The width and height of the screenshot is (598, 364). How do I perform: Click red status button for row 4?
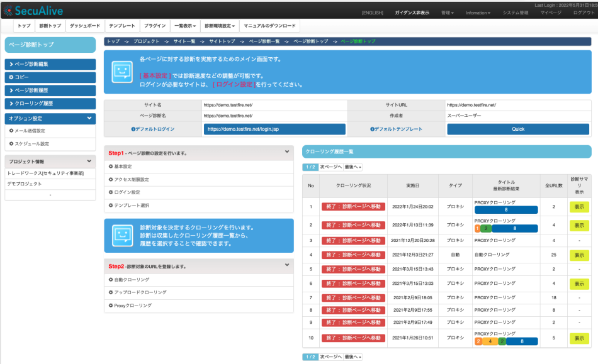[354, 255]
